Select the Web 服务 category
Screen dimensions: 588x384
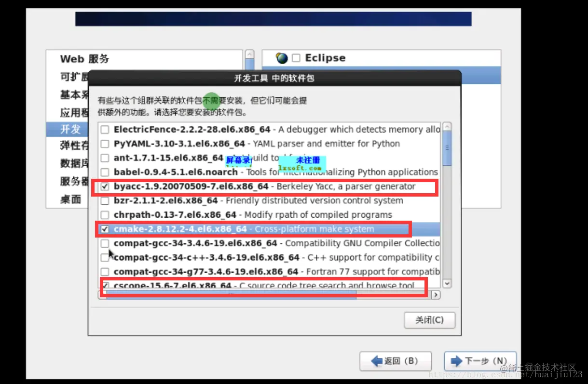click(84, 59)
